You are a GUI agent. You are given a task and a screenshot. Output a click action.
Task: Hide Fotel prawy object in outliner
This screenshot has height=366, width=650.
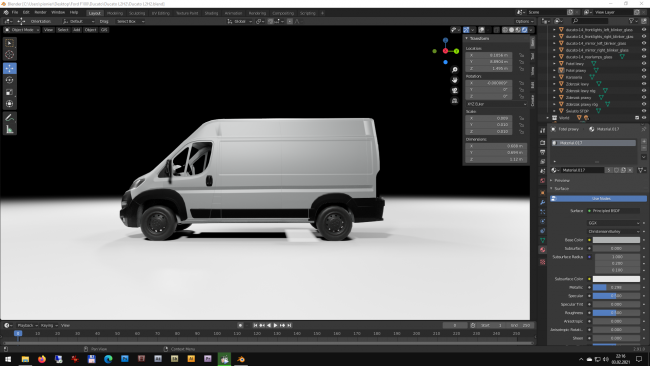click(644, 70)
